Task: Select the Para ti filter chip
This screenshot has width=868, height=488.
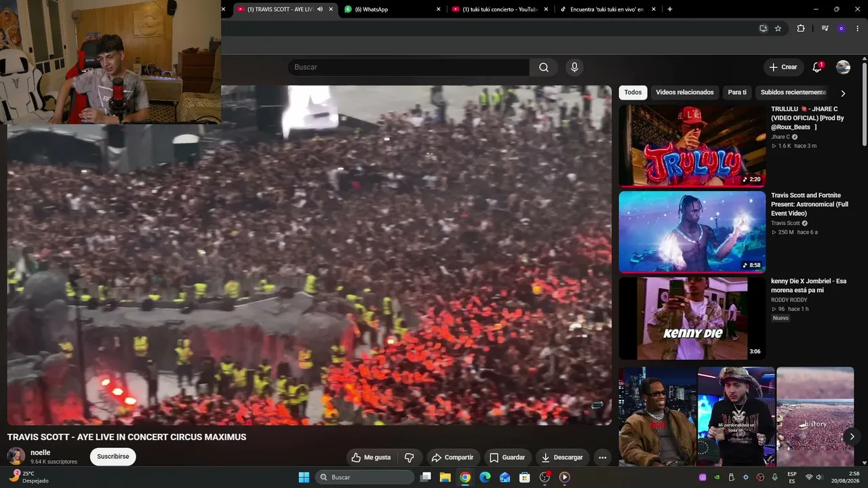Action: 737,92
